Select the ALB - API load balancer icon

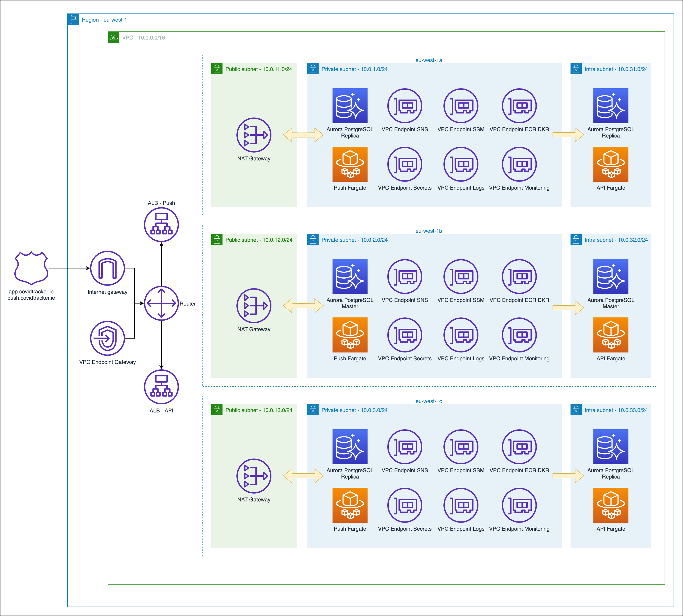pos(161,386)
